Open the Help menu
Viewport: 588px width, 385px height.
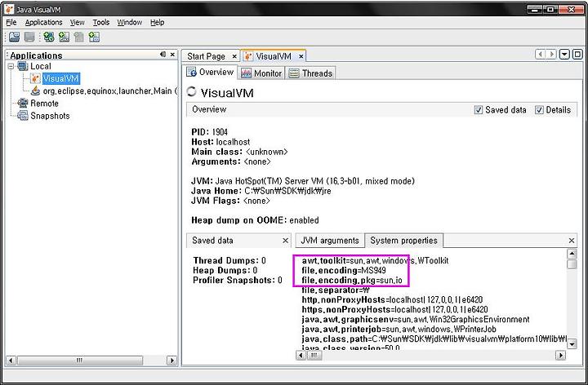pos(157,23)
